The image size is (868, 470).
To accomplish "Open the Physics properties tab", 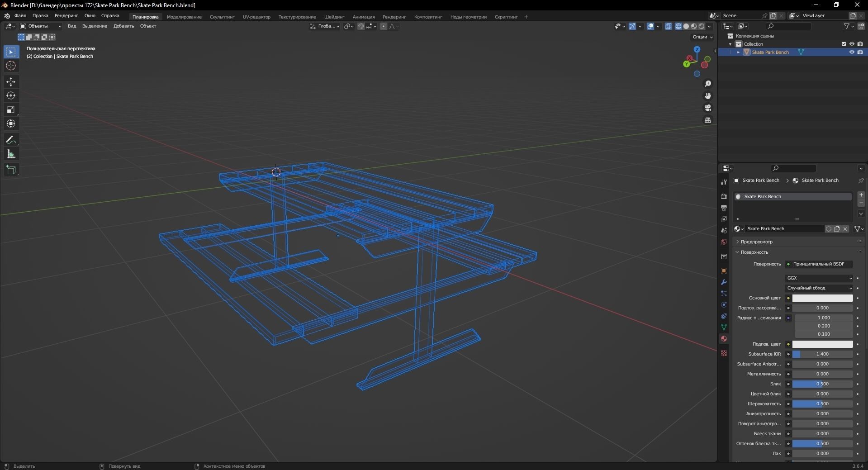I will [724, 304].
